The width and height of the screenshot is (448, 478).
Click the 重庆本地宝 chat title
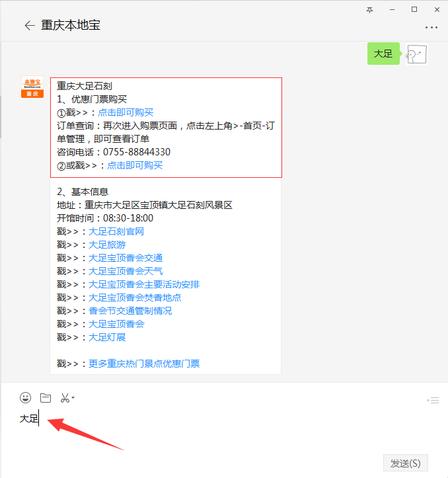pyautogui.click(x=71, y=25)
